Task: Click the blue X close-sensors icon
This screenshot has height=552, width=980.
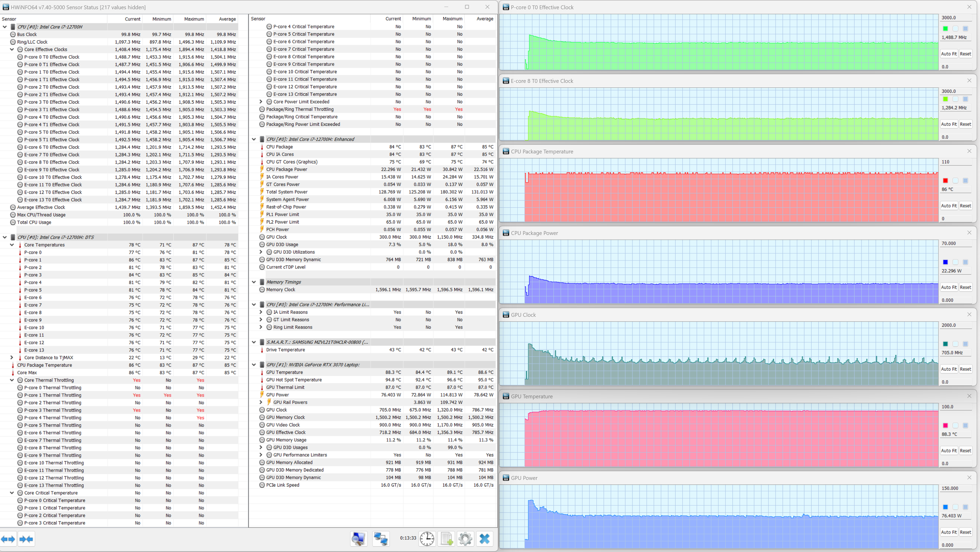Action: [484, 539]
